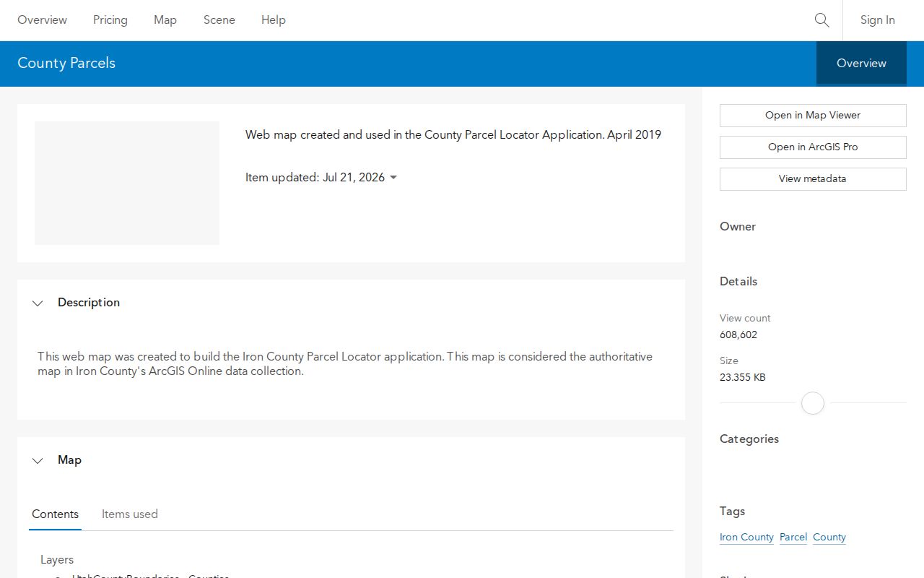Screen dimensions: 924x578
Task: Click the Iron County tag
Action: click(x=746, y=538)
